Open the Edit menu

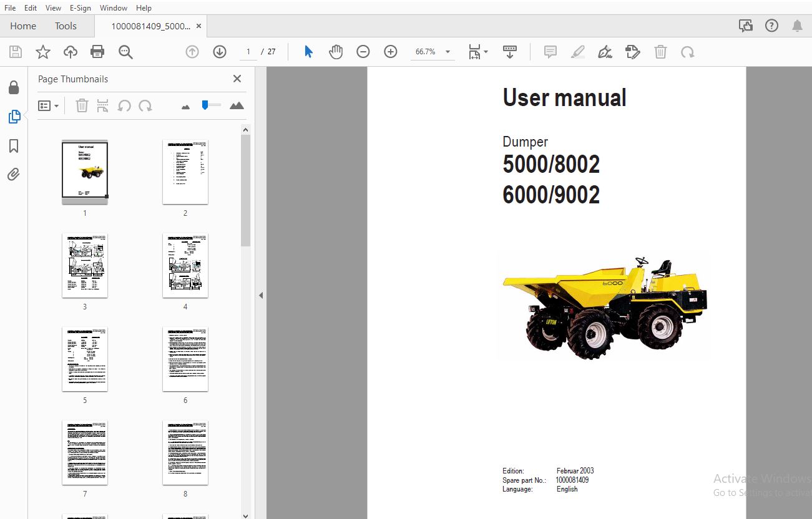pyautogui.click(x=31, y=8)
